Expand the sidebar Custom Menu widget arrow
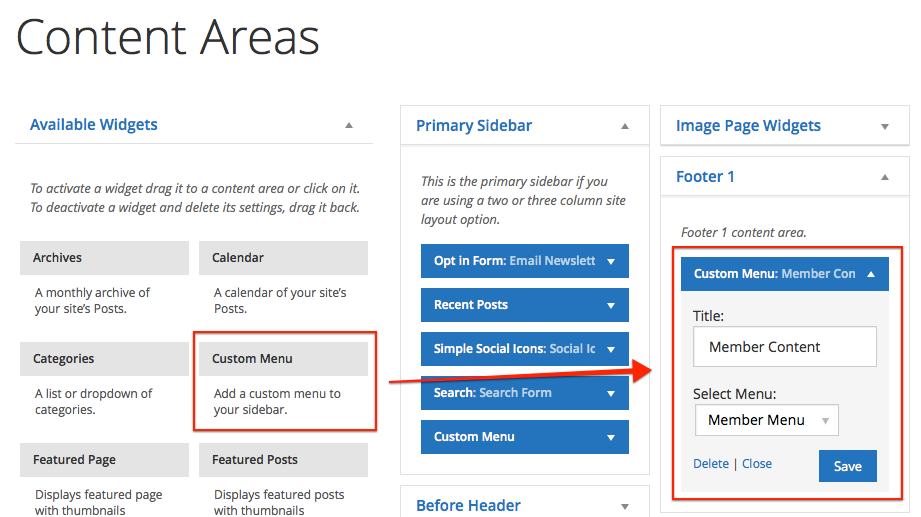Image resolution: width=921 pixels, height=517 pixels. coord(611,438)
